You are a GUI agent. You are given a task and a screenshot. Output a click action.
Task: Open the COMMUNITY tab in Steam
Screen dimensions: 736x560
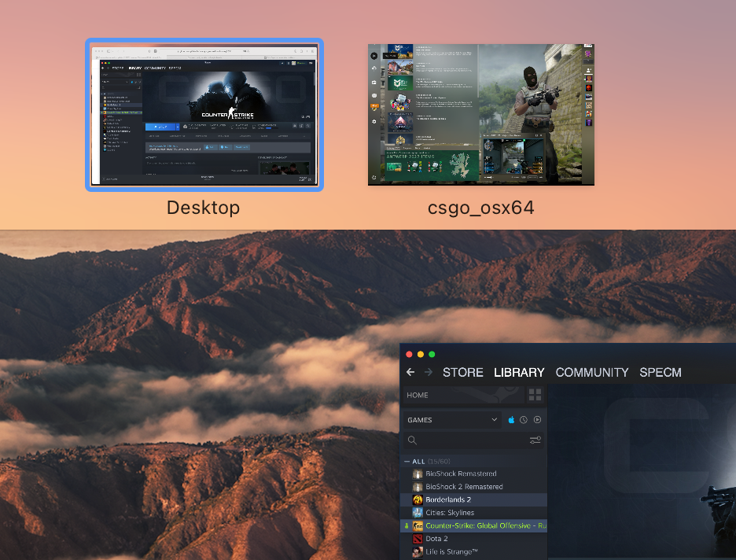point(592,372)
